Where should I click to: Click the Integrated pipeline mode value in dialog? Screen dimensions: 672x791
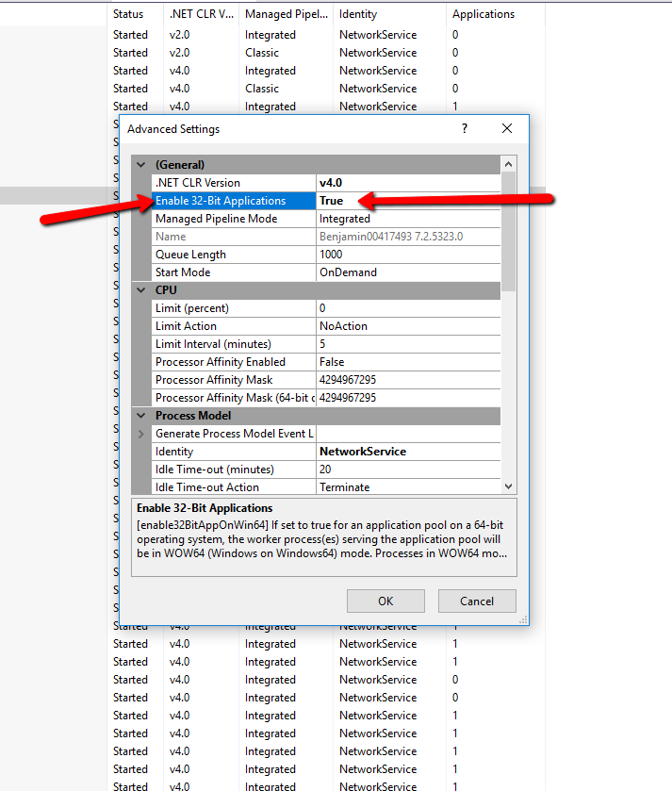pyautogui.click(x=408, y=219)
